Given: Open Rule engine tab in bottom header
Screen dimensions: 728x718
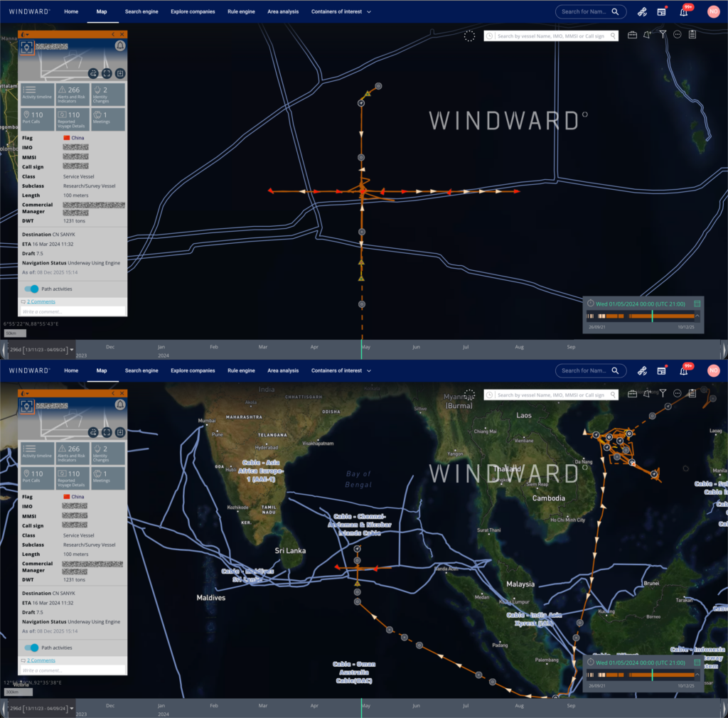Looking at the screenshot, I should point(241,370).
